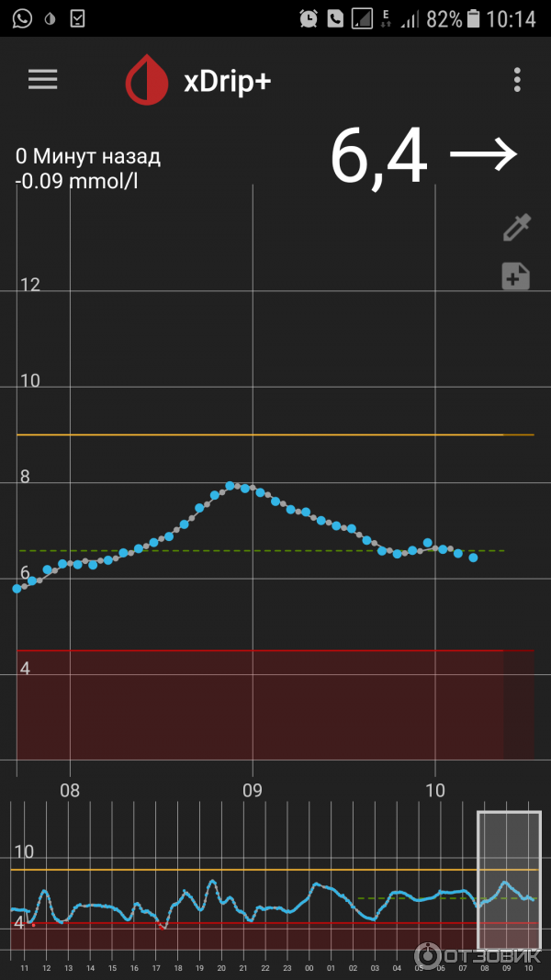
Task: Tap the phone call status icon
Action: click(x=336, y=18)
